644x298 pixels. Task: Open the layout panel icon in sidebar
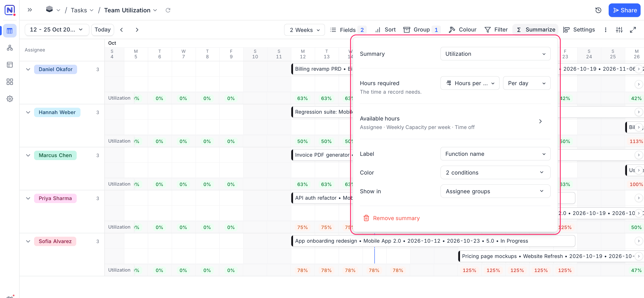tap(10, 65)
